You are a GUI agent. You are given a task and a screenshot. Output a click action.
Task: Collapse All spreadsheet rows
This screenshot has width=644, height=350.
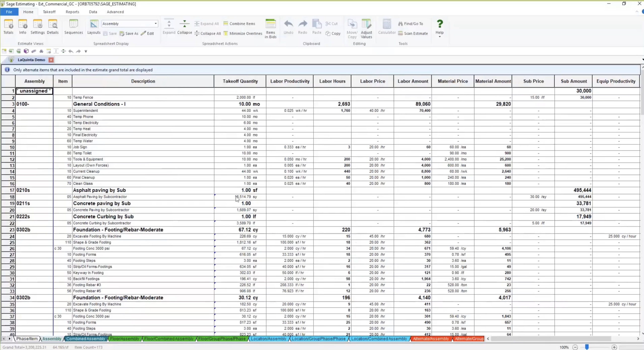pyautogui.click(x=207, y=33)
